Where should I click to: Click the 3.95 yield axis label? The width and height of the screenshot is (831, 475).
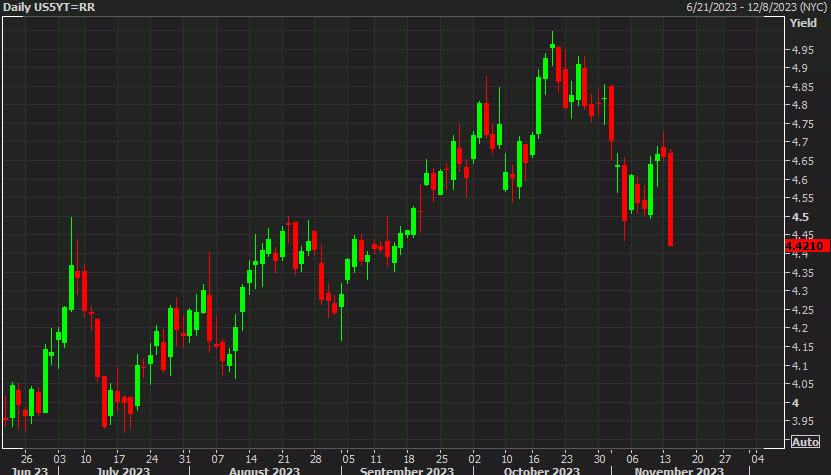point(803,421)
